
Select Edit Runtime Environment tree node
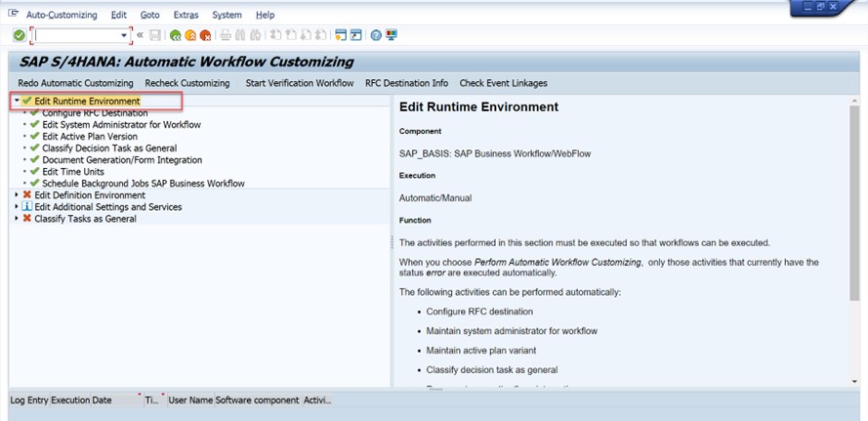(87, 101)
